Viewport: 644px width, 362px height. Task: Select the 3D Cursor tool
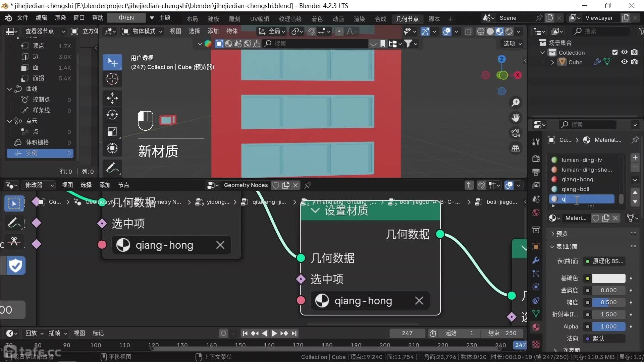coord(112,79)
